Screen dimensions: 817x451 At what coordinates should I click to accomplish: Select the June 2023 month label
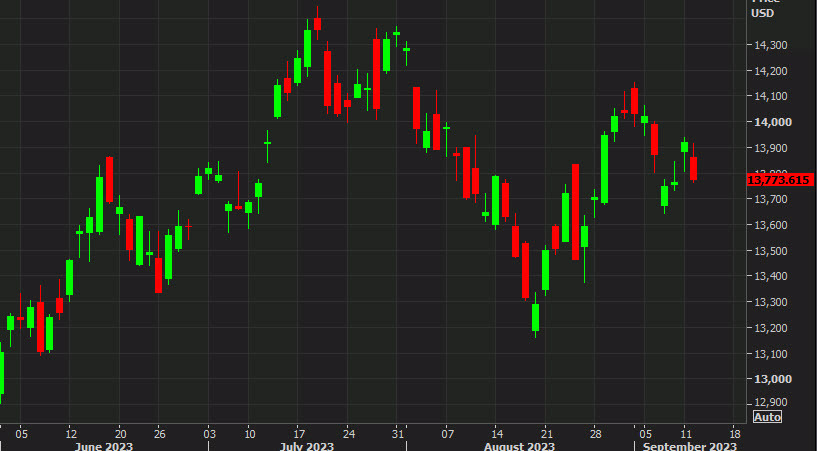[104, 446]
